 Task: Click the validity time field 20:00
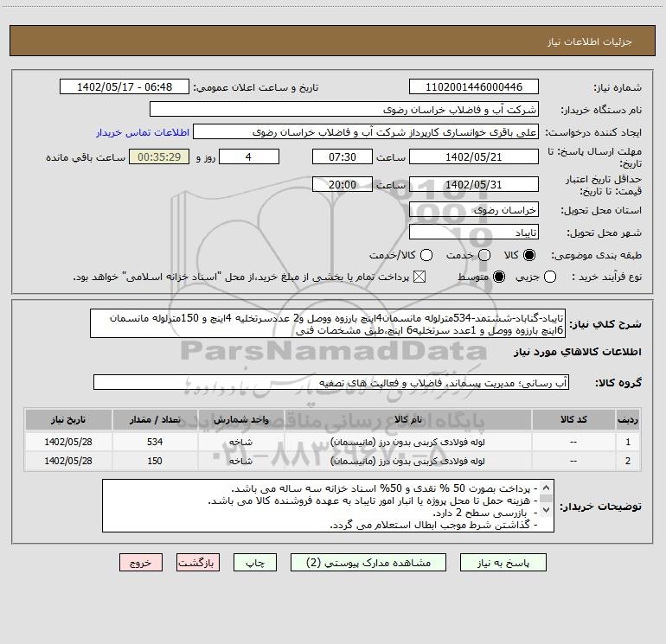343,185
